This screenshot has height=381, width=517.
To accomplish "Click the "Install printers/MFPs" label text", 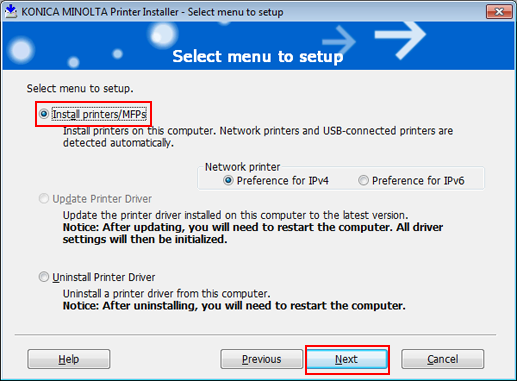I will [99, 114].
